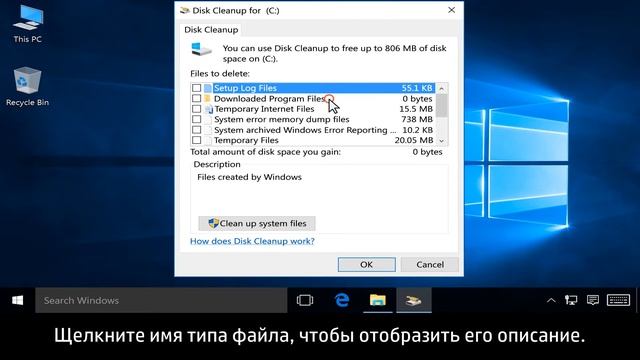Click Files created by Windows description
The height and width of the screenshot is (360, 640).
[x=249, y=177]
